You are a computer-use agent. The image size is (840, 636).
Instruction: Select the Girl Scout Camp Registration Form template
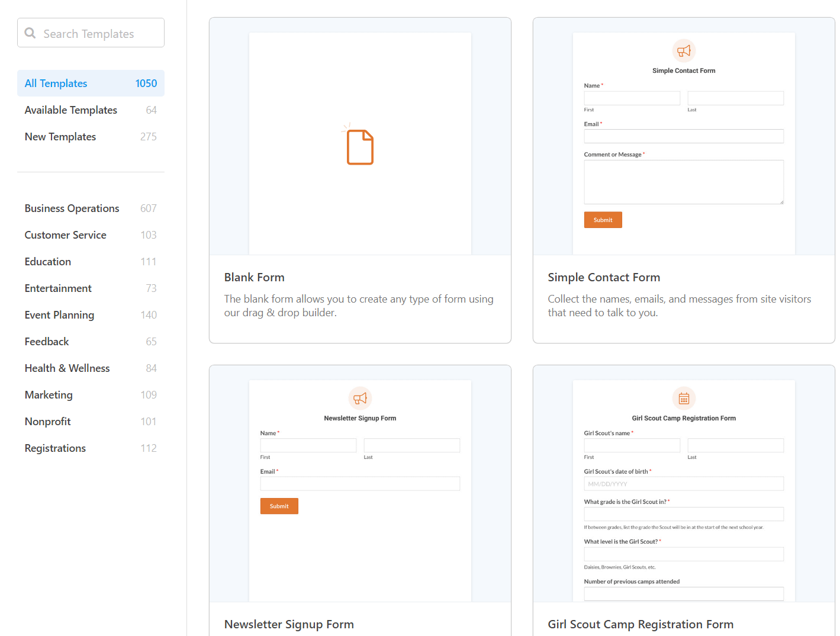coord(641,624)
